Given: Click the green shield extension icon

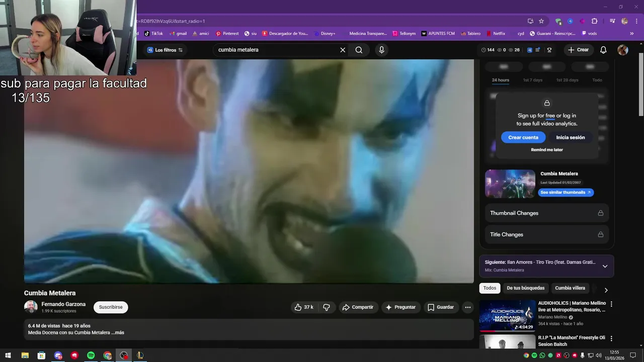Looking at the screenshot, I should (x=558, y=21).
